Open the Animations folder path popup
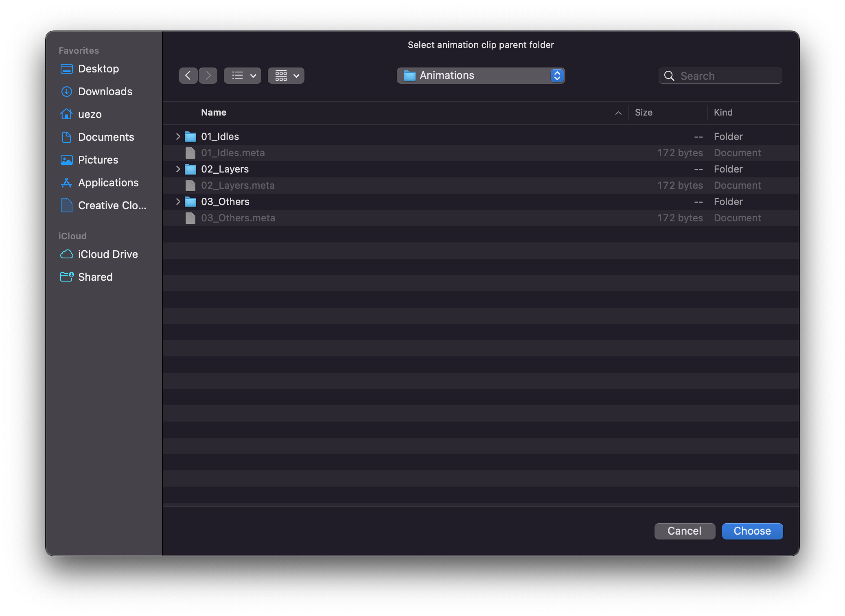Screen dimensions: 845x616 [481, 76]
